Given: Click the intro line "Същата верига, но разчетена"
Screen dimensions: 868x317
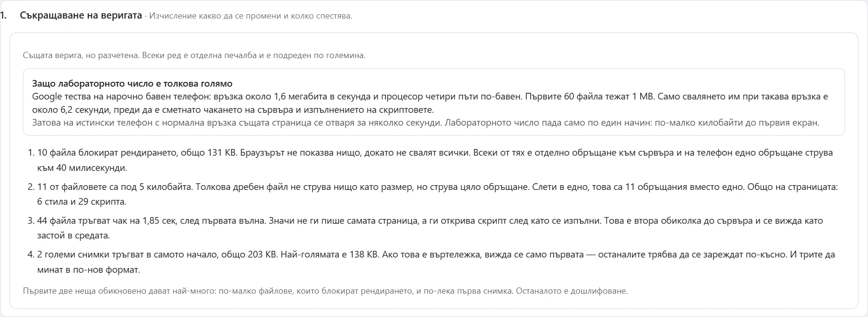Looking at the screenshot, I should (x=194, y=55).
